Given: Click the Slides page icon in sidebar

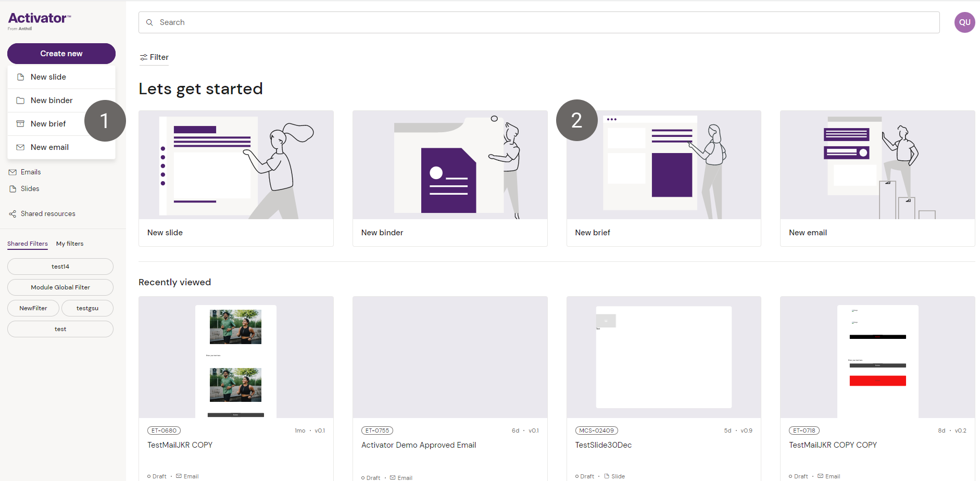Looking at the screenshot, I should click(12, 189).
